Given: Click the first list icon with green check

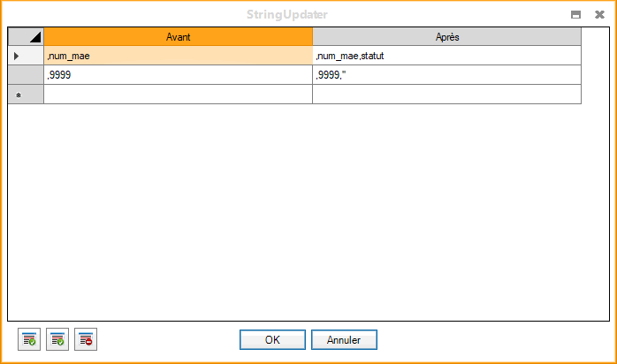Looking at the screenshot, I should point(29,339).
